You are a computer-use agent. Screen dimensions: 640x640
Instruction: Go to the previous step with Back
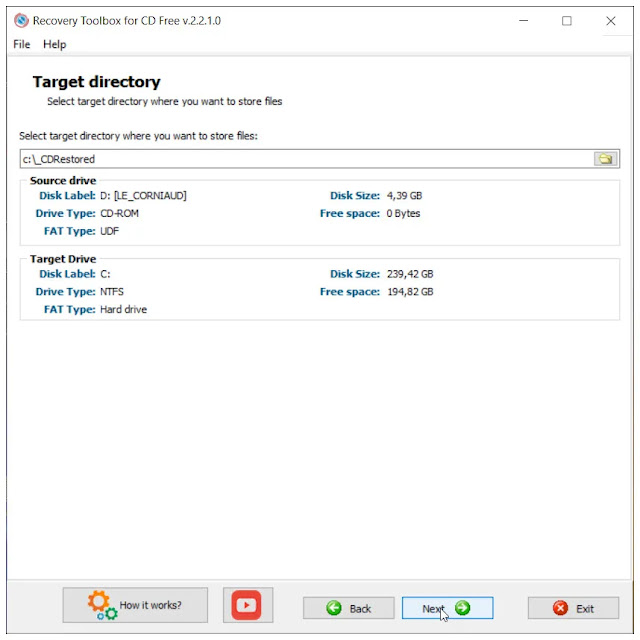point(349,608)
